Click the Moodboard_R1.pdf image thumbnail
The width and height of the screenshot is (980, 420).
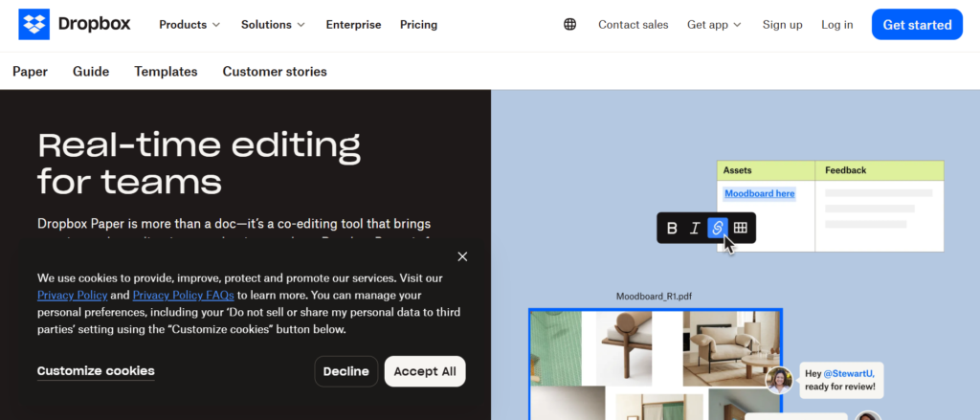pyautogui.click(x=655, y=364)
